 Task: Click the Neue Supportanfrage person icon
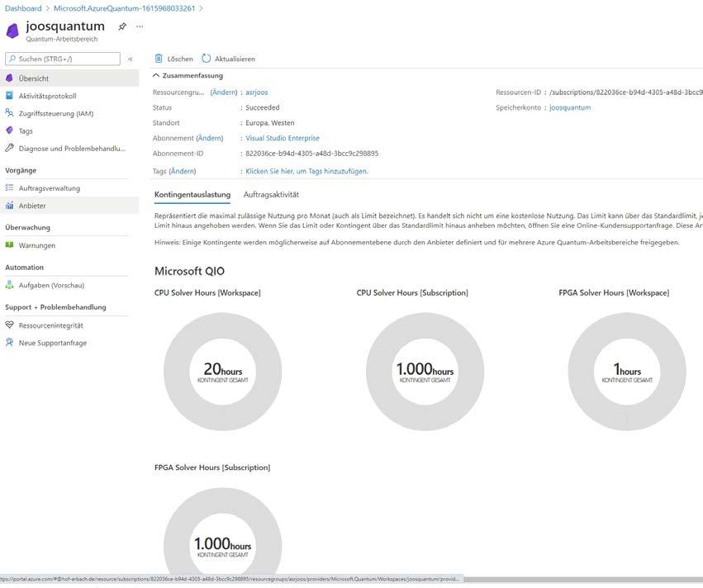click(x=9, y=343)
